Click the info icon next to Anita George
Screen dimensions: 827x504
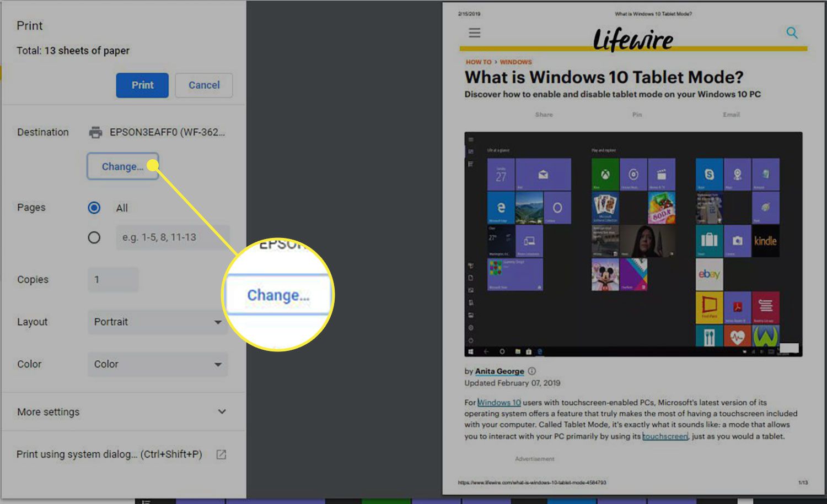pos(531,371)
